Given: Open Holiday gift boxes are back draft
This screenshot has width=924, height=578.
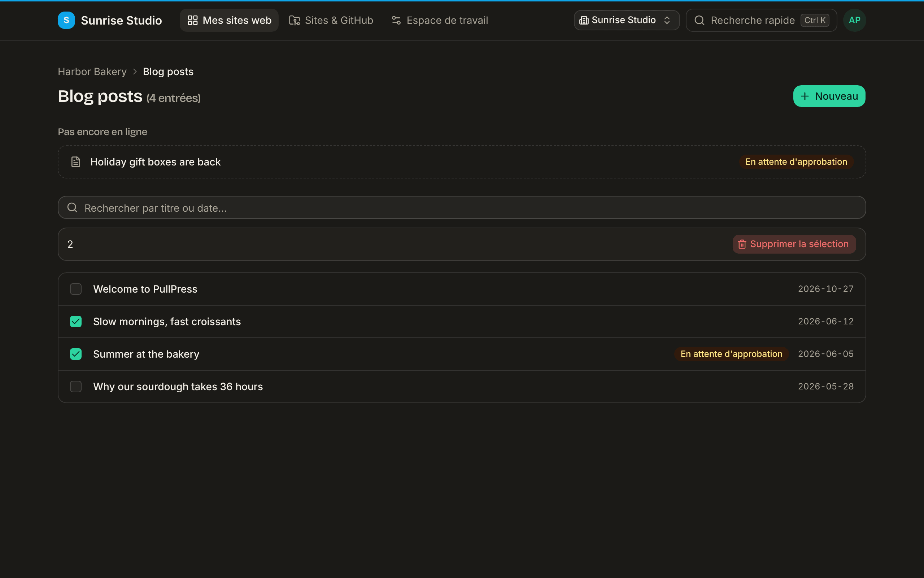Looking at the screenshot, I should [x=462, y=162].
